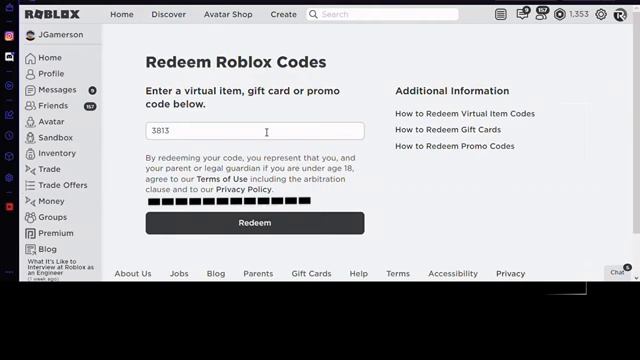640x360 pixels.
Task: Click the 1,353 Robux balance
Action: (579, 14)
